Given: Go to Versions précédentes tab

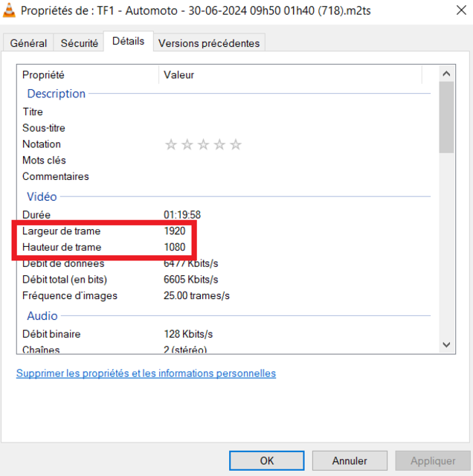Looking at the screenshot, I should pyautogui.click(x=209, y=43).
